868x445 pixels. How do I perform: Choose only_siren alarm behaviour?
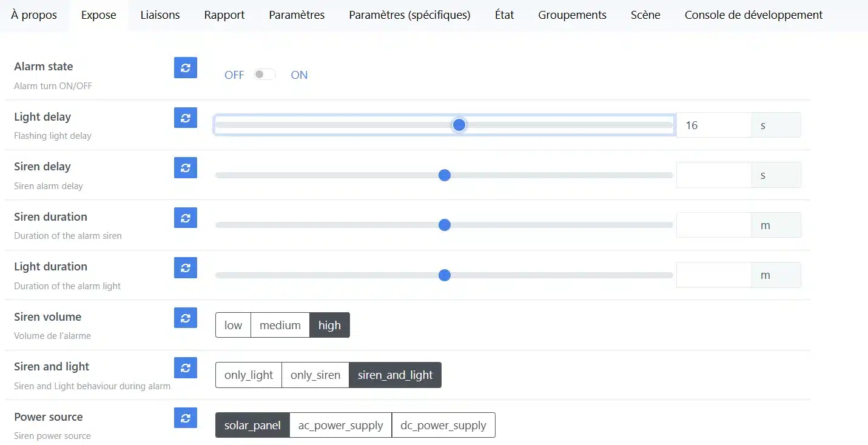coord(315,375)
